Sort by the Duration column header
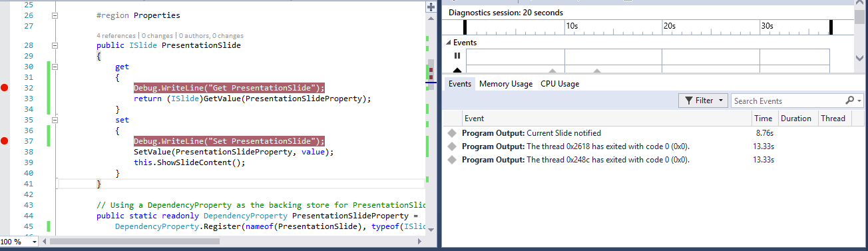 coord(797,119)
